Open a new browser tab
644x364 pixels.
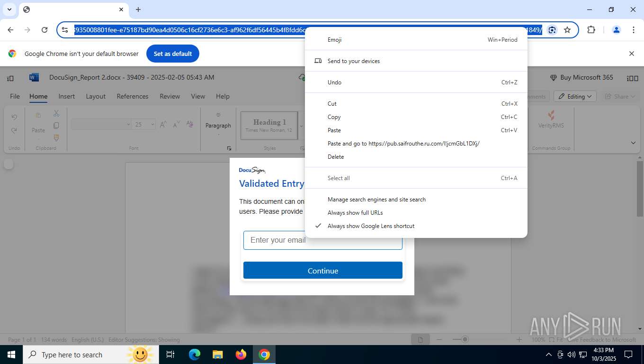(x=138, y=9)
